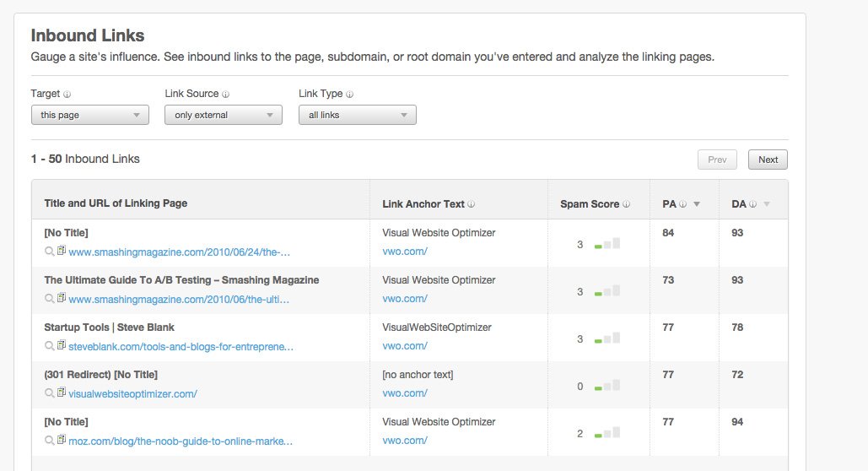868x471 pixels.
Task: Open vwo.com/ link in the Steve Blank row
Action: pos(405,346)
